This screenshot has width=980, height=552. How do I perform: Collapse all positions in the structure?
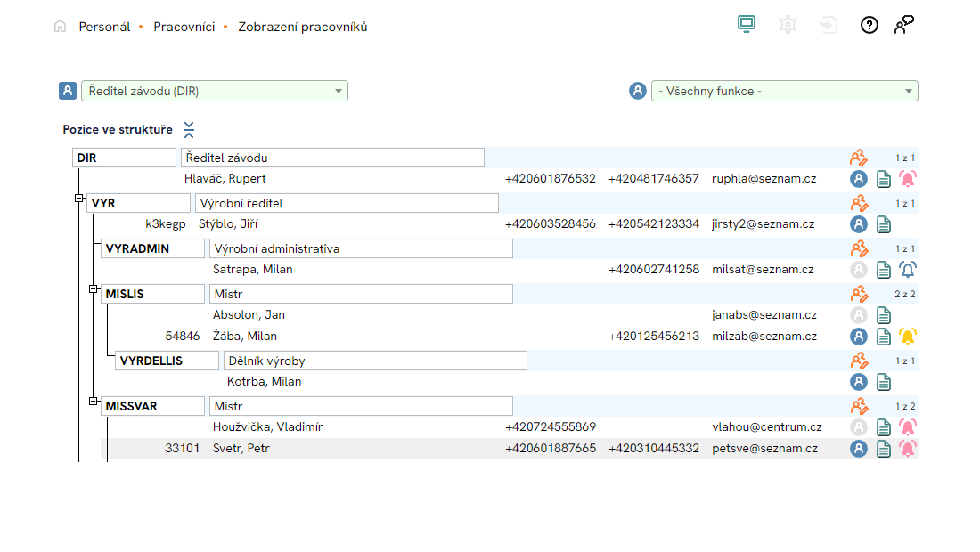pos(189,130)
